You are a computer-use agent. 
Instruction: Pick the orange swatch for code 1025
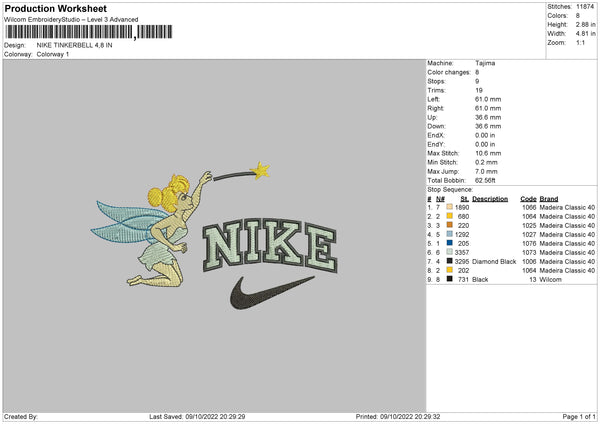(450, 225)
